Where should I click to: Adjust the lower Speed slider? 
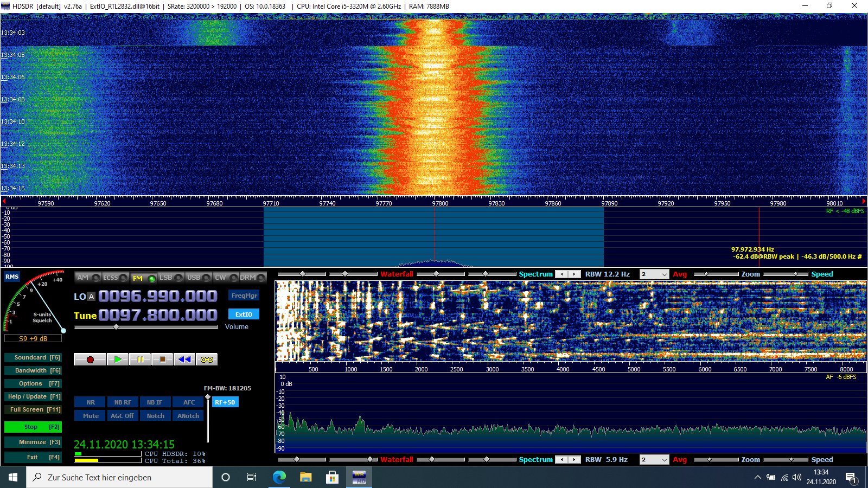[x=786, y=460]
